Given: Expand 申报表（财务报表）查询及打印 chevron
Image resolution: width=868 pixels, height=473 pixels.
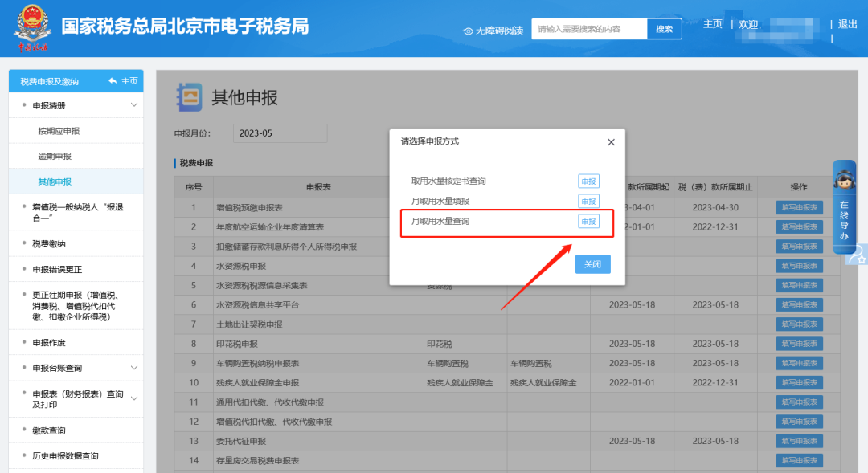Looking at the screenshot, I should [x=134, y=398].
